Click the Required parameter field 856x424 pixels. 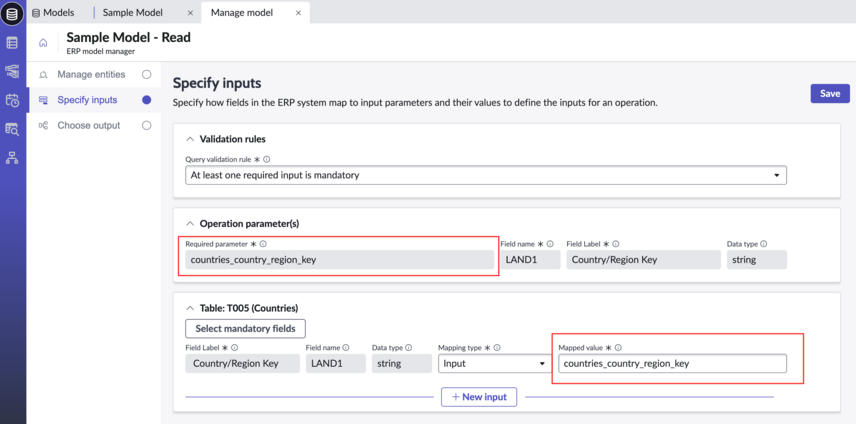point(340,260)
